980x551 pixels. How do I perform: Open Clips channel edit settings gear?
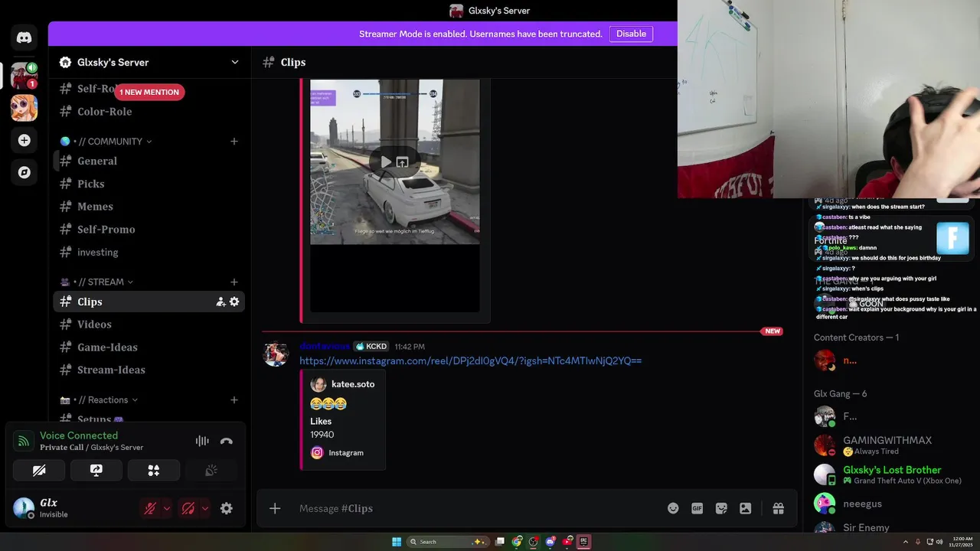[234, 302]
